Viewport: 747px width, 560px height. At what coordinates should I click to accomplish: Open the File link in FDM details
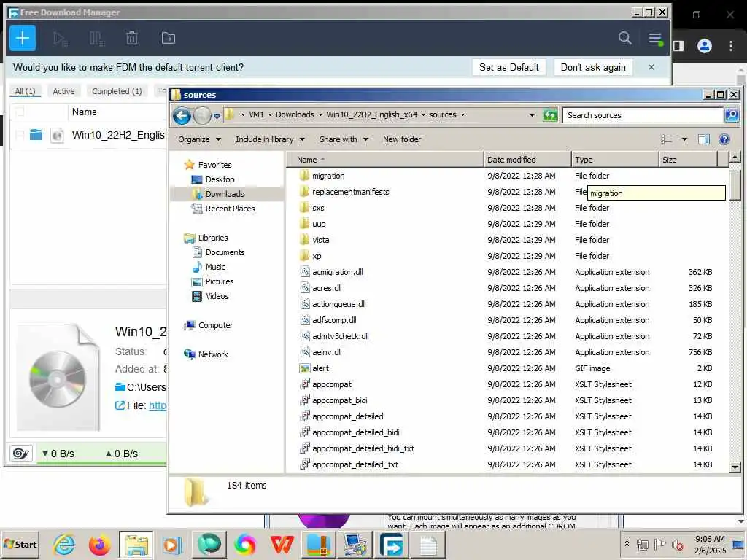coord(158,405)
